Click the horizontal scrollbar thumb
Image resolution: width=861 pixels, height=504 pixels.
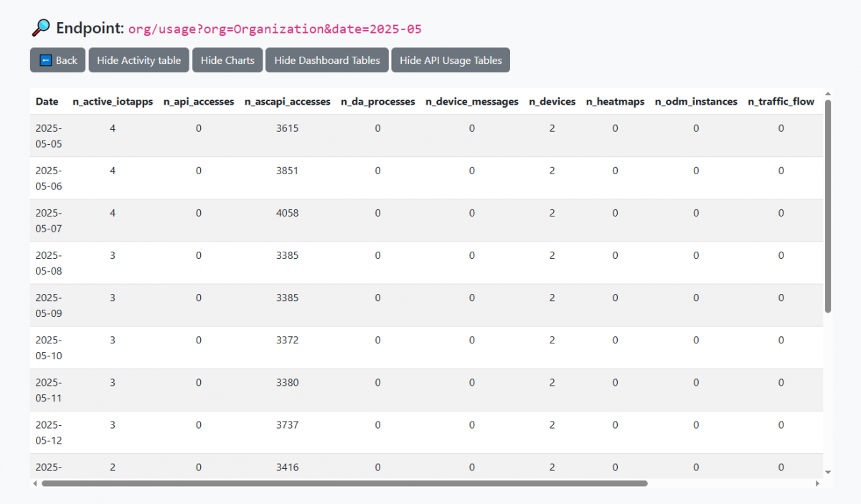coord(344,484)
